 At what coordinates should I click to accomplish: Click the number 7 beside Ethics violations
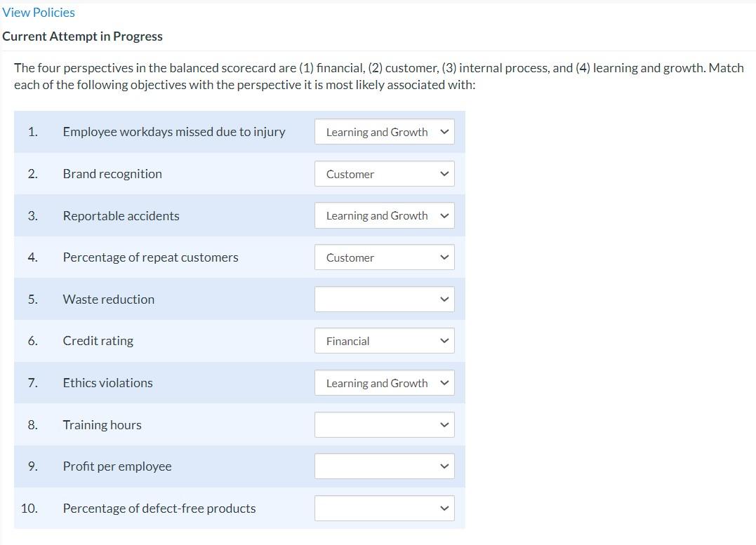32,382
